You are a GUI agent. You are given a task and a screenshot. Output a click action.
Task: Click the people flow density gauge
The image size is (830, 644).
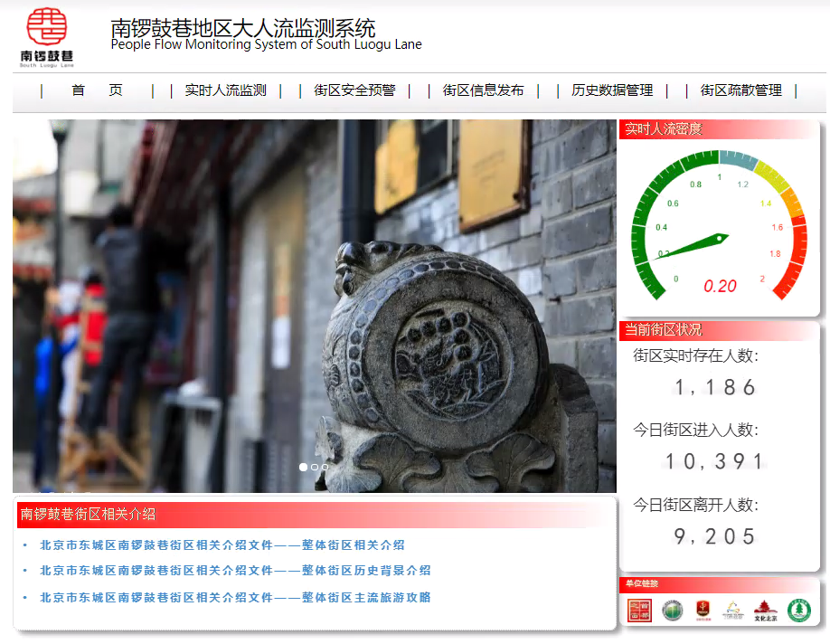coord(719,225)
